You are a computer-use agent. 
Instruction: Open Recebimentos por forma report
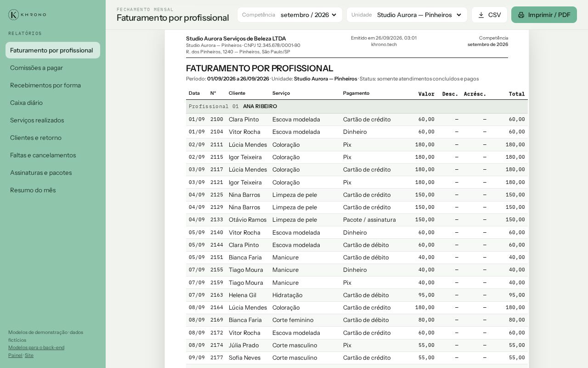(x=53, y=85)
